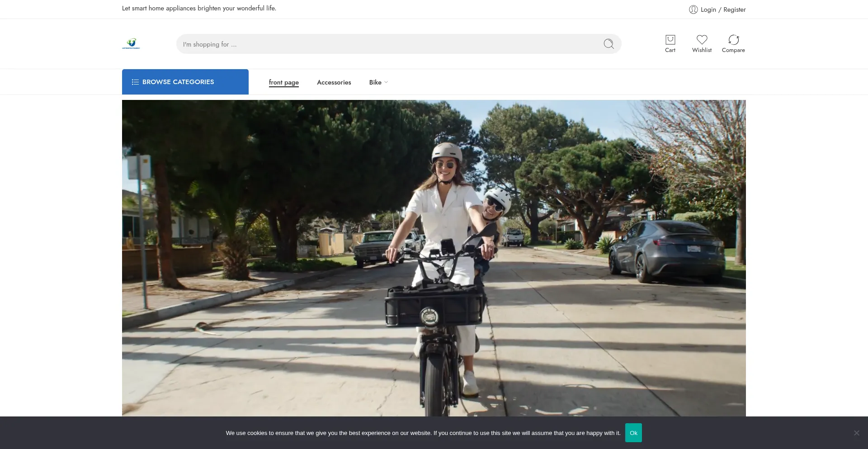Dismiss the cookie notice with the X
868x449 pixels.
856,433
